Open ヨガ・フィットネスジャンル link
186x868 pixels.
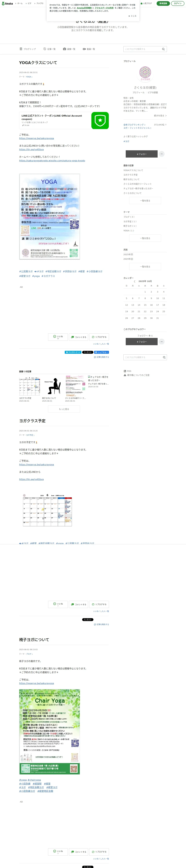click(x=137, y=128)
